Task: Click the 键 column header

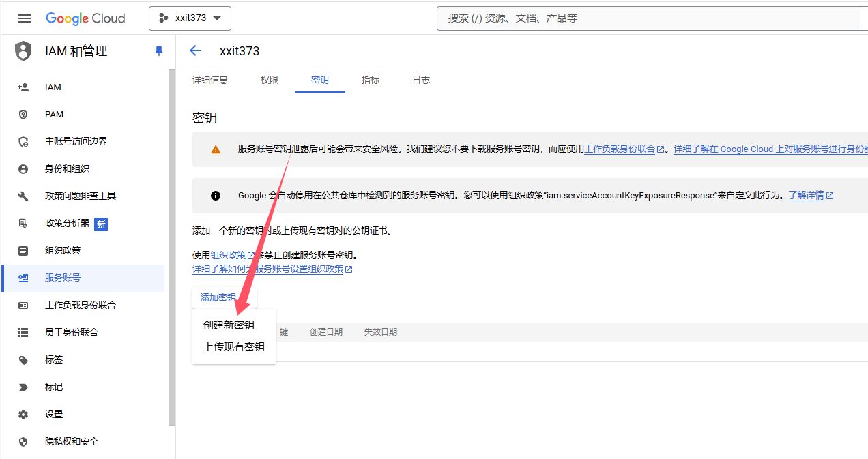Action: (284, 332)
